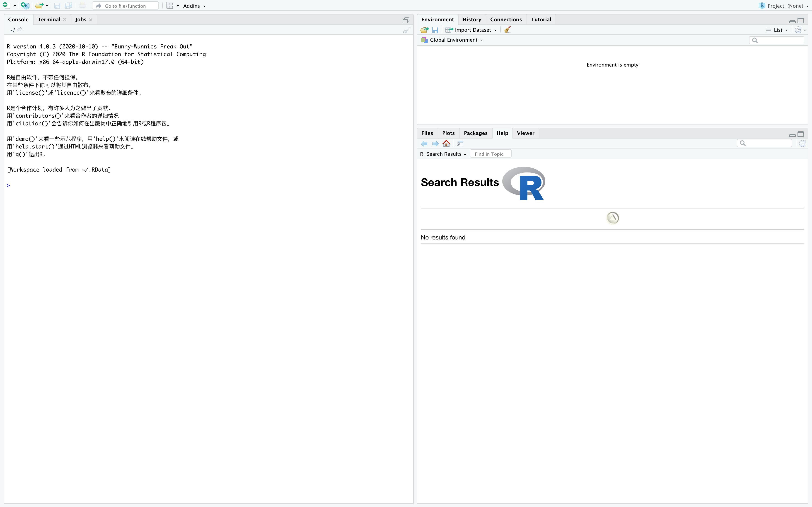Expand the Addins dropdown menu
812x507 pixels.
[194, 6]
